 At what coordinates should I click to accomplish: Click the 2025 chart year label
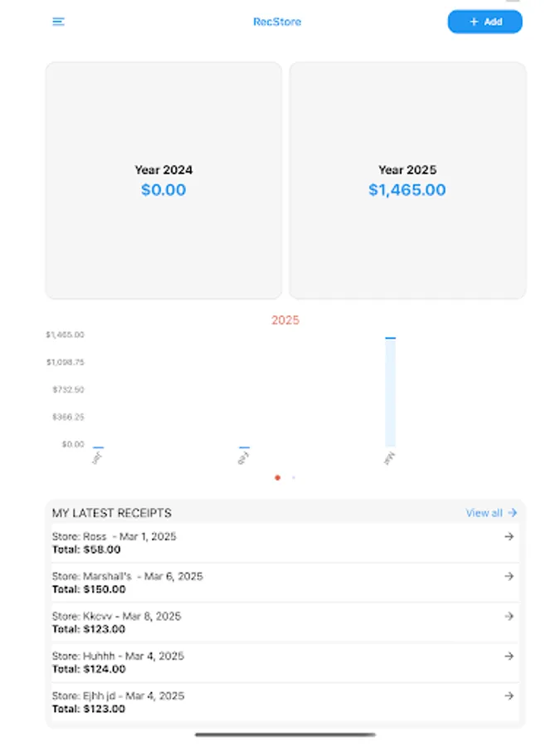point(285,320)
